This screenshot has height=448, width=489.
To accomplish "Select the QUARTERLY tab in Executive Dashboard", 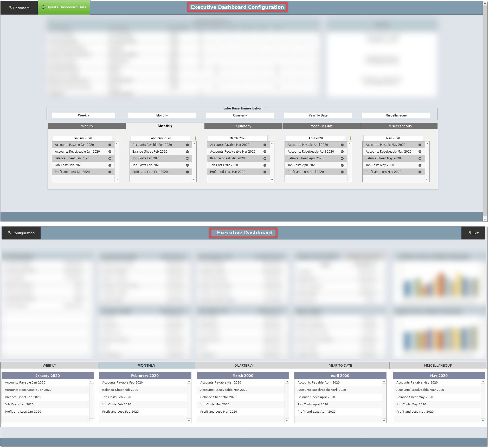I will 244,365.
